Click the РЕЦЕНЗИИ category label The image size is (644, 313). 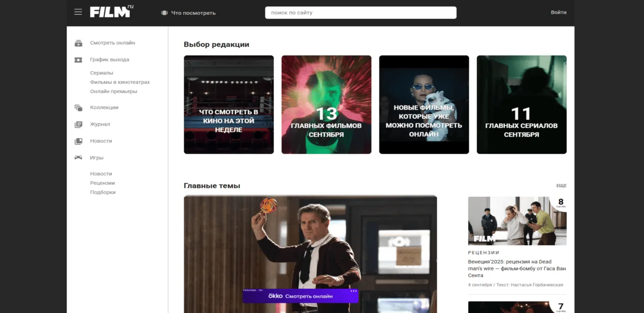coord(483,252)
